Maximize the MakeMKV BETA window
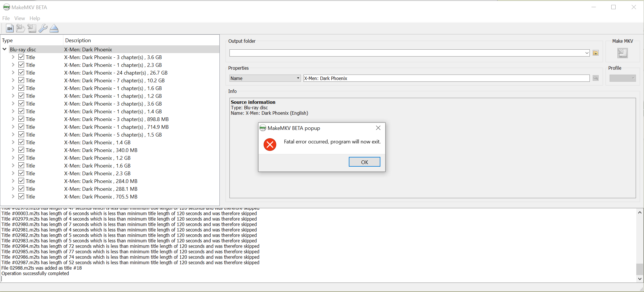Image resolution: width=644 pixels, height=292 pixels. coord(613,7)
